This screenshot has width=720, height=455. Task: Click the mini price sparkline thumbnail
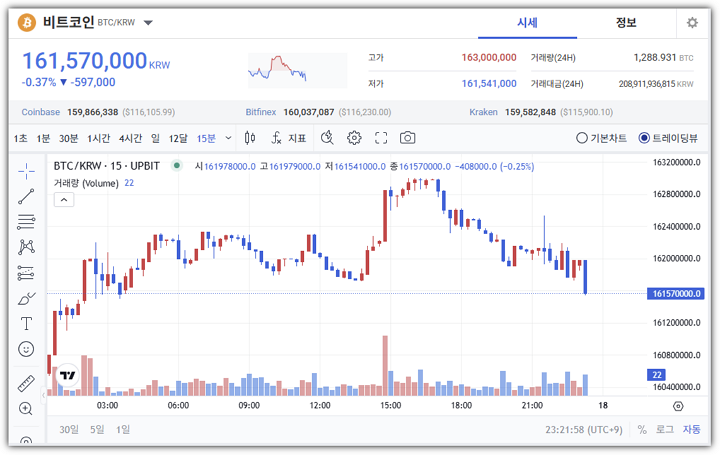pos(297,70)
